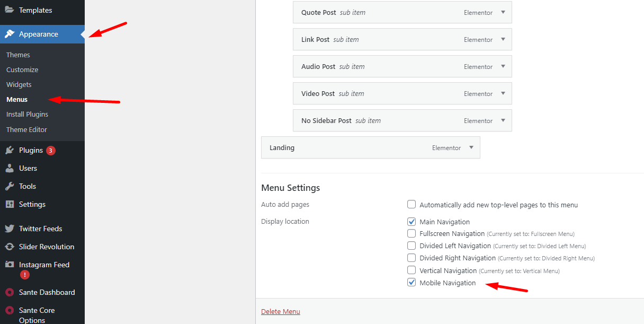Image resolution: width=644 pixels, height=324 pixels.
Task: Expand the Audio Post menu item arrow
Action: point(503,66)
